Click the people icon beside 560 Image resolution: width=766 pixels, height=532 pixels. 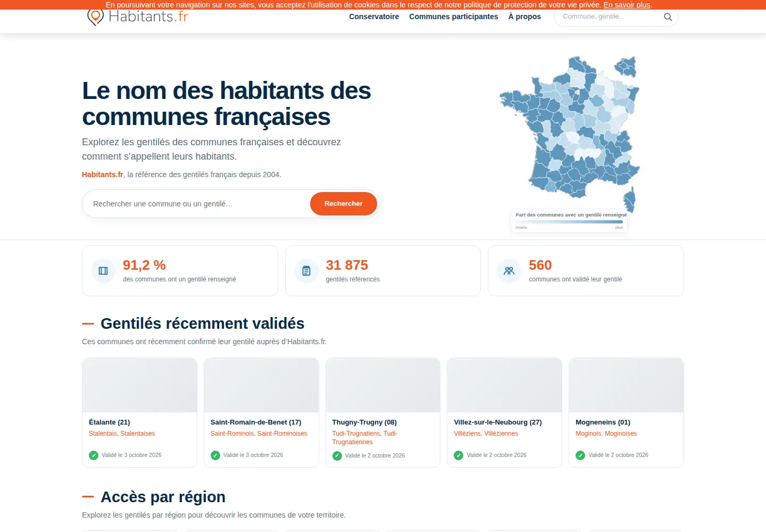509,271
